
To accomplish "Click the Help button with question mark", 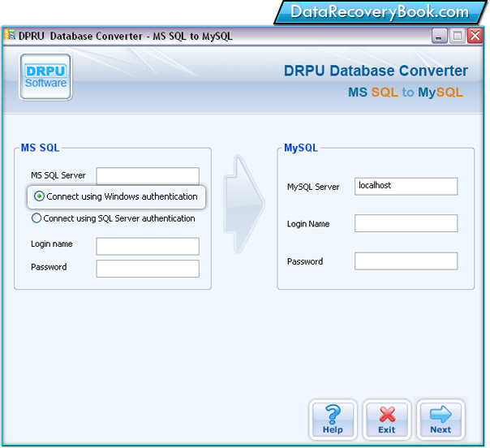I will pos(333,420).
